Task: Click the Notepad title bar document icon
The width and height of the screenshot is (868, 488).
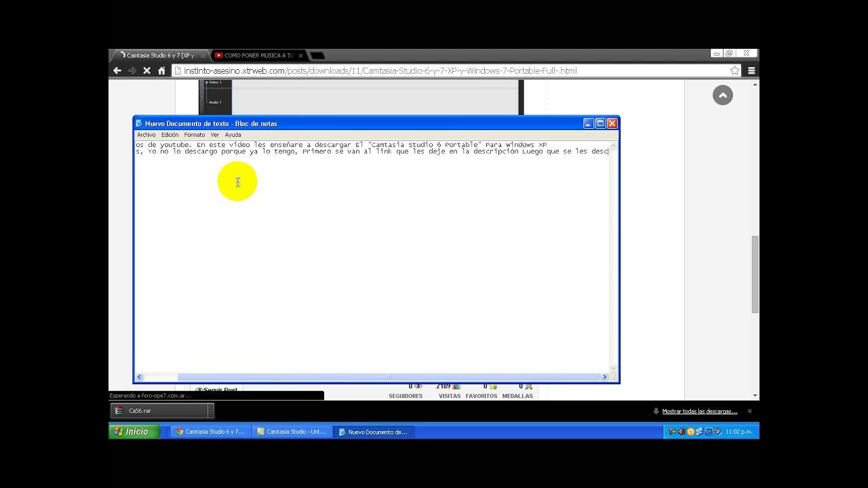Action: tap(139, 123)
